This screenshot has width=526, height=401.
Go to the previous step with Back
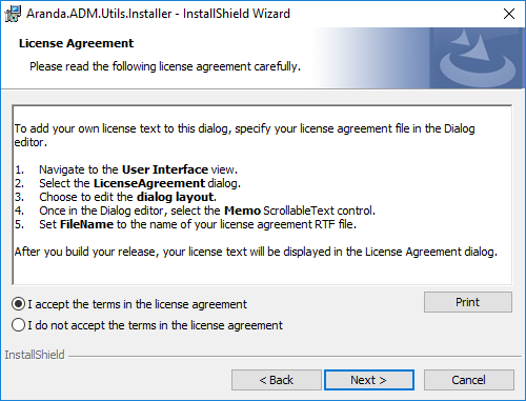276,380
